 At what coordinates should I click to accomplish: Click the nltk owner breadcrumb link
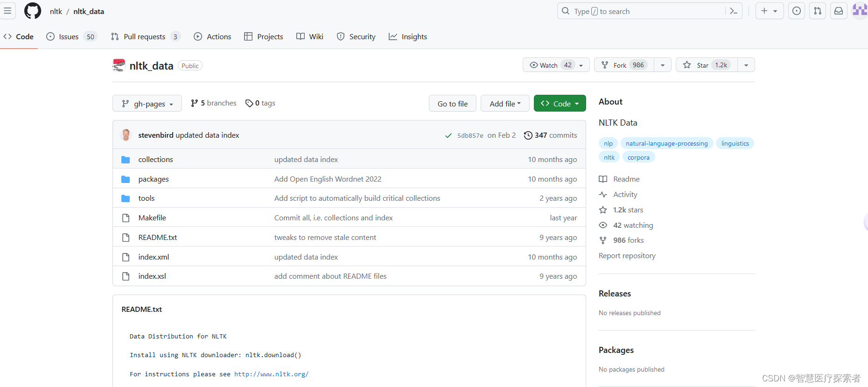[x=56, y=11]
